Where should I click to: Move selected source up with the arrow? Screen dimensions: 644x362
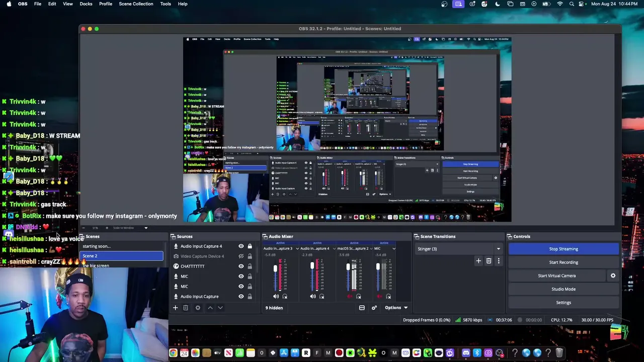tap(210, 308)
